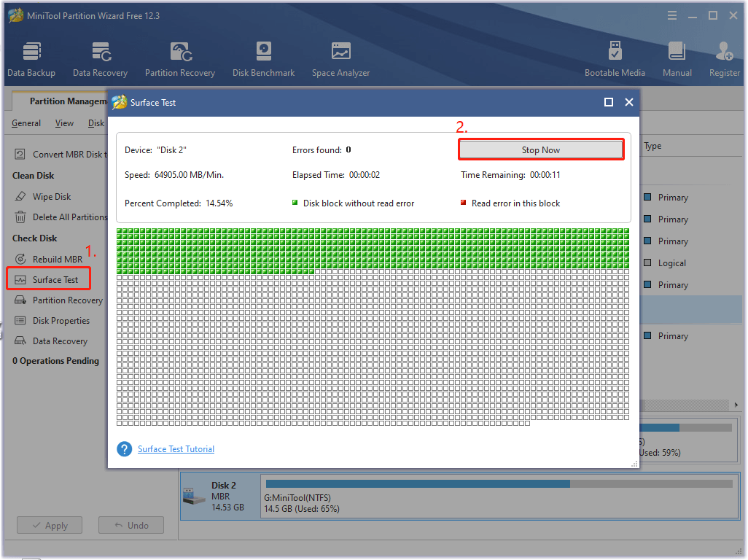Click the Elapsed Time 00:00:02 text
748x560 pixels.
tap(336, 175)
